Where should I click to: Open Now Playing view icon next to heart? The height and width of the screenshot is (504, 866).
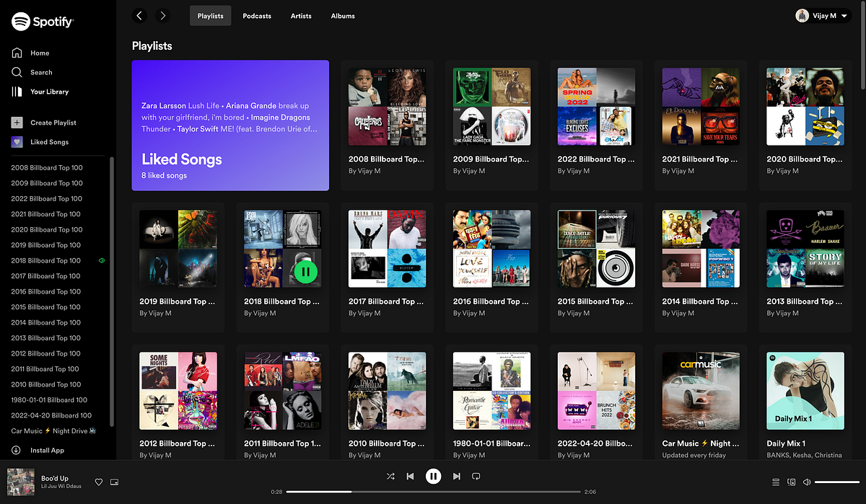114,482
